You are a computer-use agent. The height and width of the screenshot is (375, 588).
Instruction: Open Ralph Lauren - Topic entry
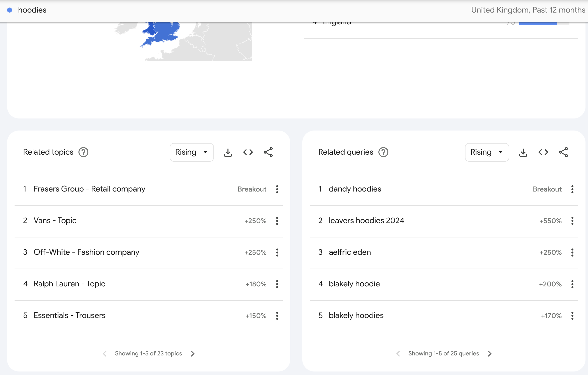69,284
